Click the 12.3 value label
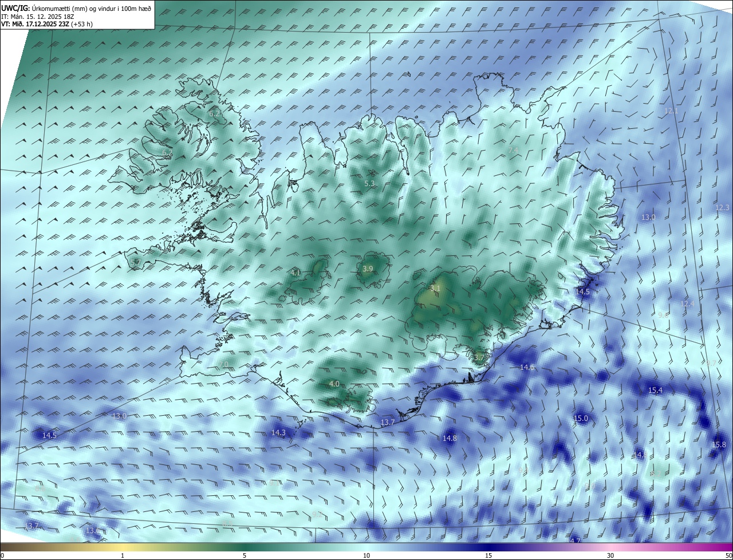Image resolution: width=733 pixels, height=560 pixels. pyautogui.click(x=723, y=207)
